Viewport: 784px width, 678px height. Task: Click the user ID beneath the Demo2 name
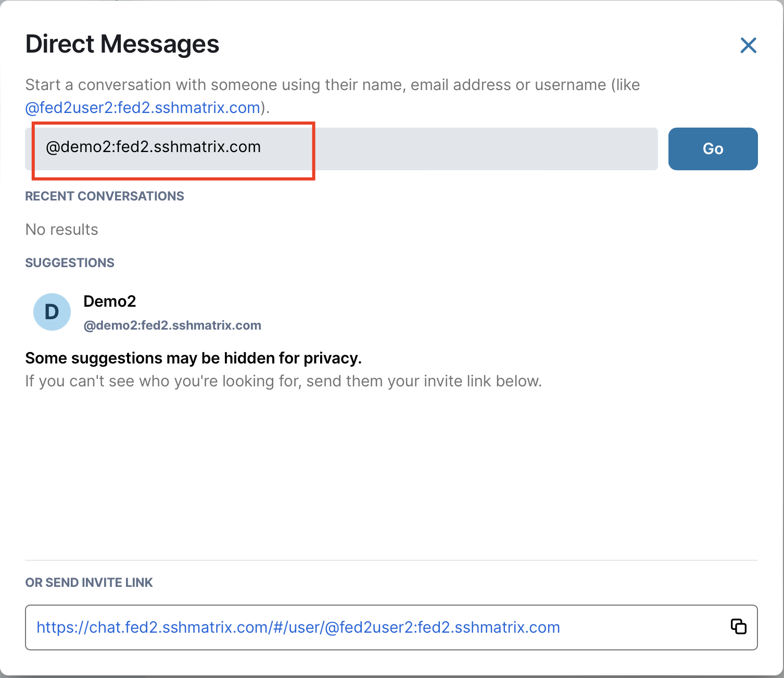(172, 325)
